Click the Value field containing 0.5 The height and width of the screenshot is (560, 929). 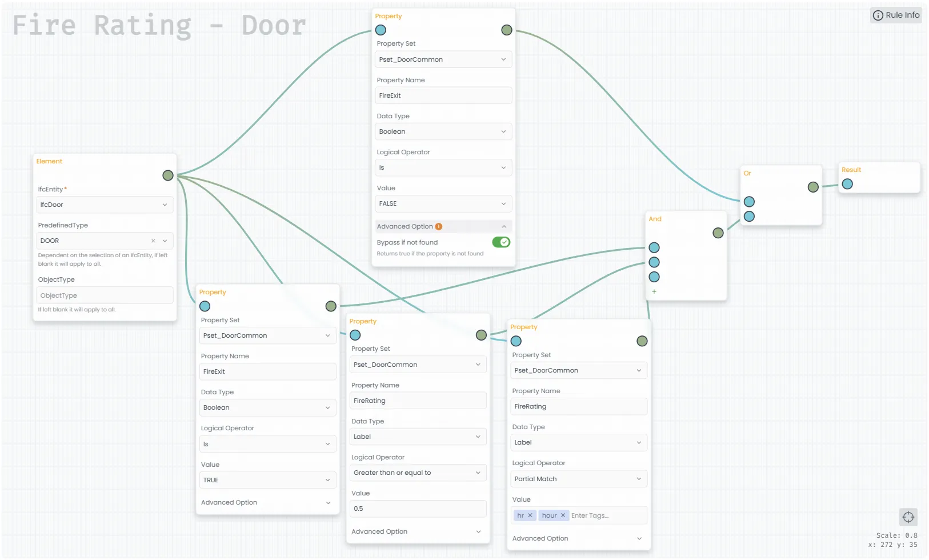tap(417, 509)
